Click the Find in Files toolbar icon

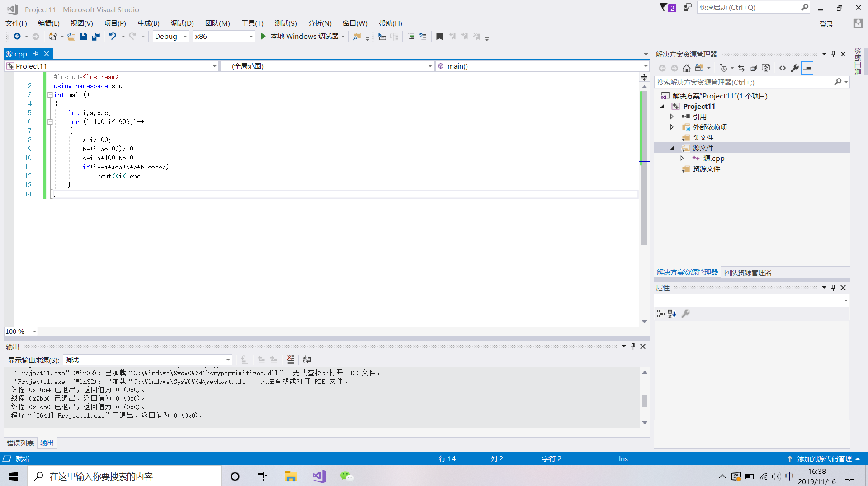(x=357, y=37)
